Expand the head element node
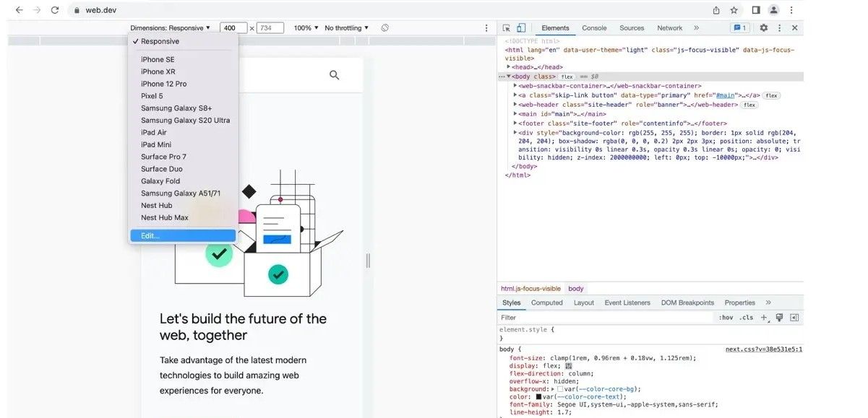868x418 pixels. click(x=509, y=67)
